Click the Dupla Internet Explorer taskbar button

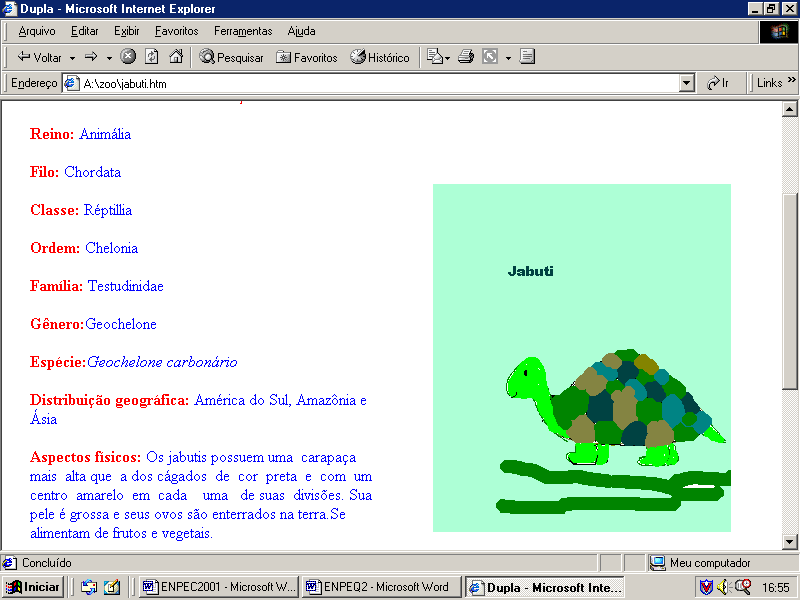click(545, 588)
